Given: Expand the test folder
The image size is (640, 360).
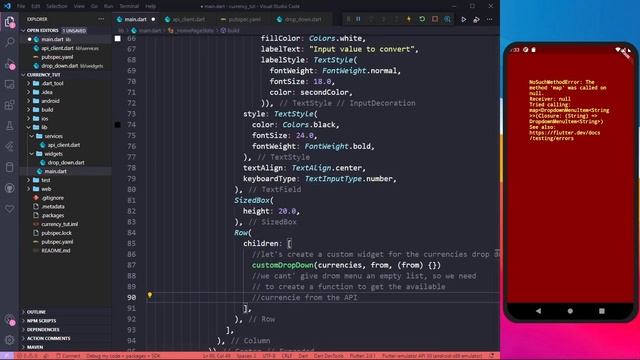Looking at the screenshot, I should click(x=46, y=180).
